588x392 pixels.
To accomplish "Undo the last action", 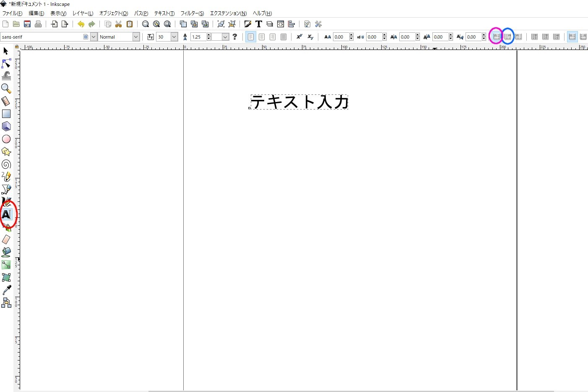I will (x=81, y=24).
